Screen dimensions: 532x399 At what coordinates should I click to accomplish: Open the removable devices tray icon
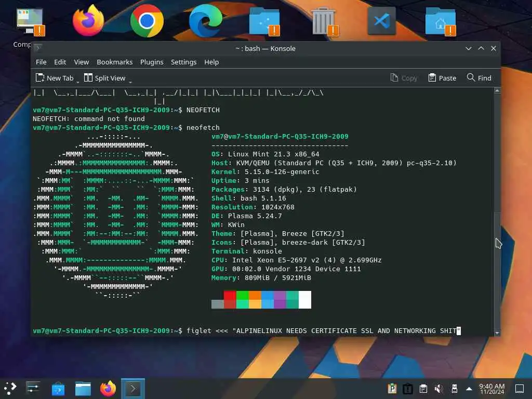point(455,389)
